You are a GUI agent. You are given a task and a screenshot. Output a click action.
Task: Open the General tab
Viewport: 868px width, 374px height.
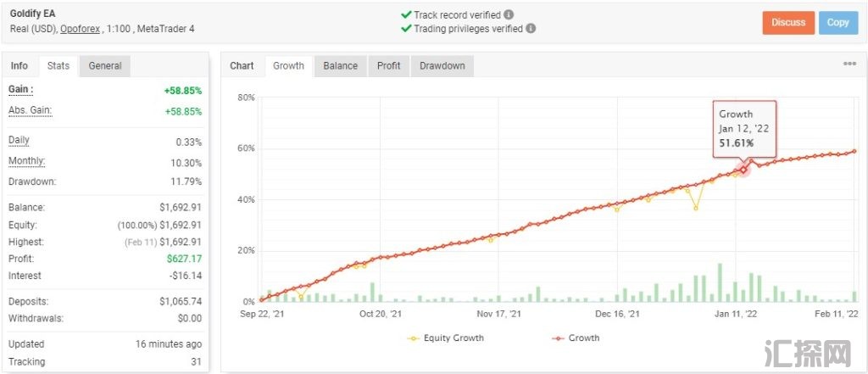click(105, 65)
